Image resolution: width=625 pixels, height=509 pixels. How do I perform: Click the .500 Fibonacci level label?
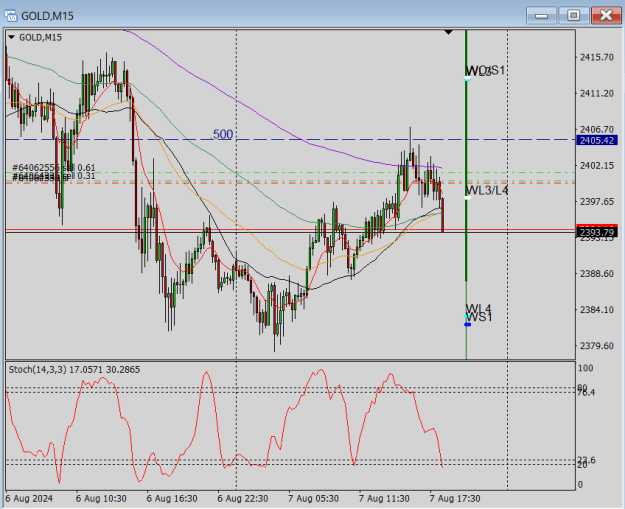tap(222, 134)
